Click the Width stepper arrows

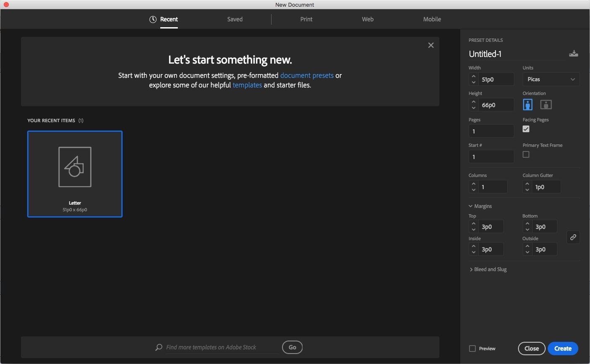click(474, 79)
